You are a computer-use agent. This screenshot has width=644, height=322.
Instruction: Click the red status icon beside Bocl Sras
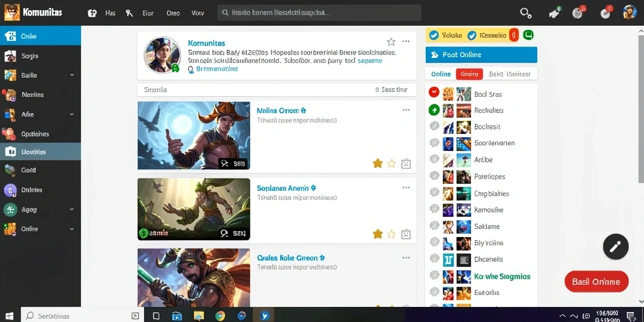(x=434, y=92)
